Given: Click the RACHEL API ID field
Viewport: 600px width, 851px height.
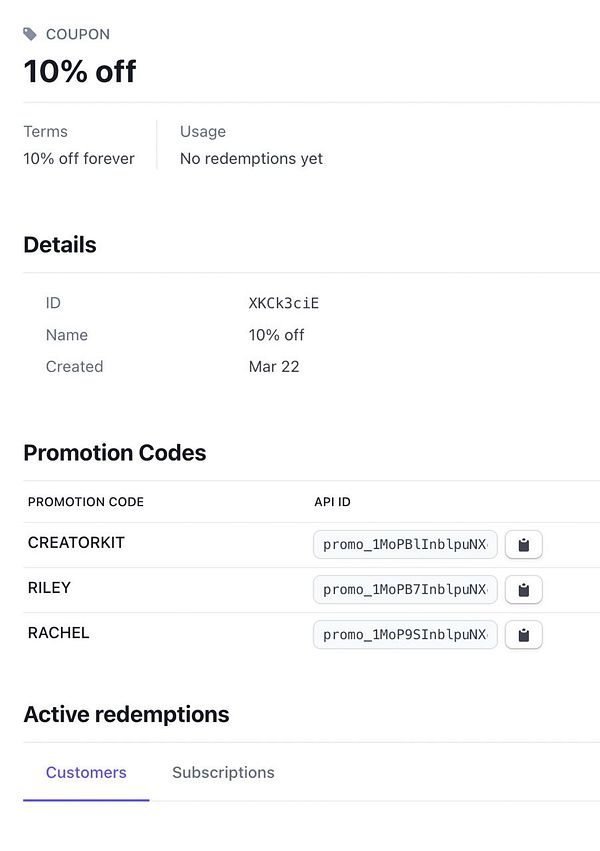Looking at the screenshot, I should [405, 635].
